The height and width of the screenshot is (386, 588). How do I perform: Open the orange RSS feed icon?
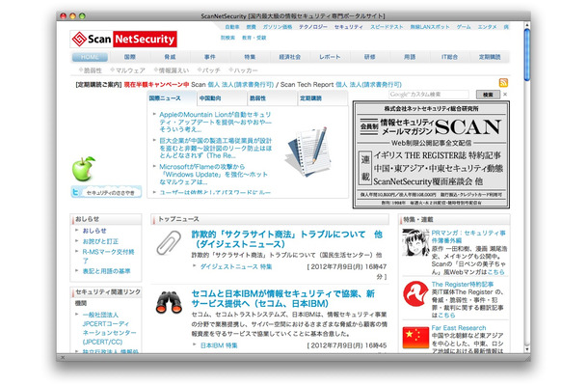(x=504, y=84)
